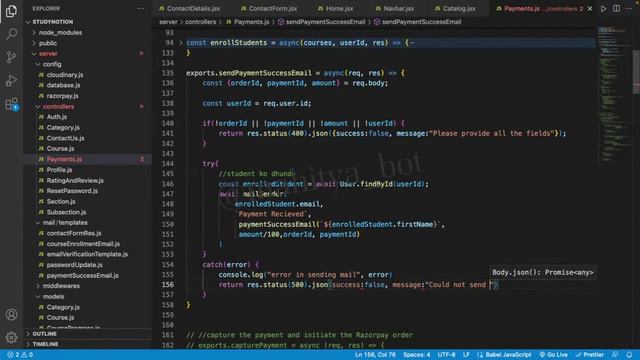Open Section.js file

pos(88,201)
